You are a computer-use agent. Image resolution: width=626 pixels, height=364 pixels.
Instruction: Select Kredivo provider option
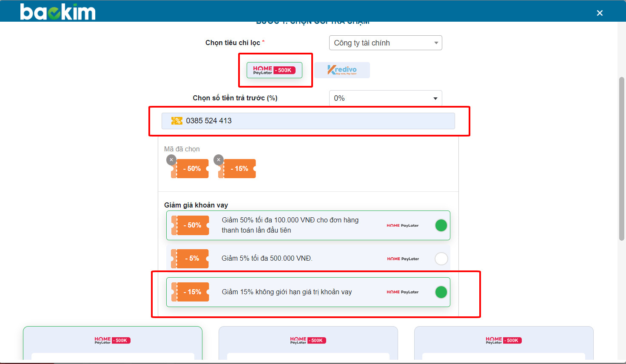pos(342,70)
